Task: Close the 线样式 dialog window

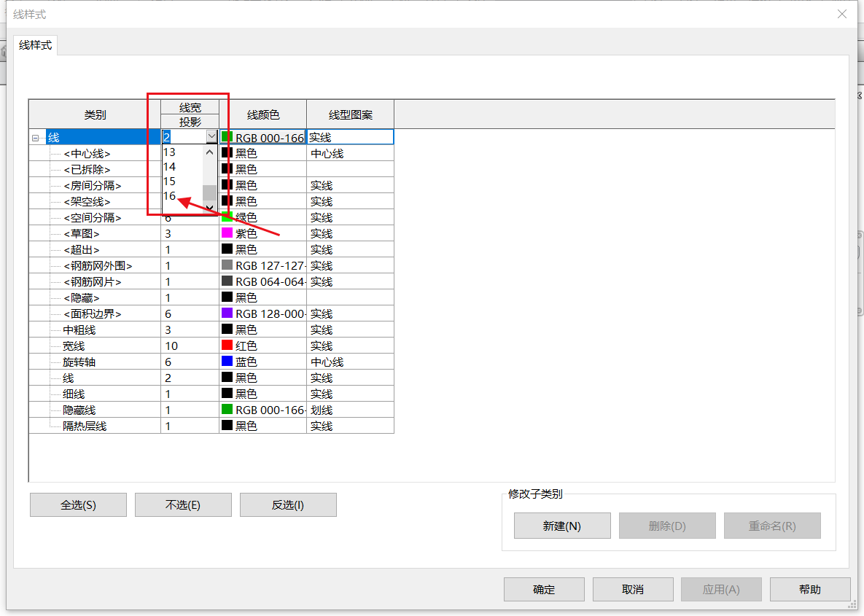Action: click(x=842, y=15)
